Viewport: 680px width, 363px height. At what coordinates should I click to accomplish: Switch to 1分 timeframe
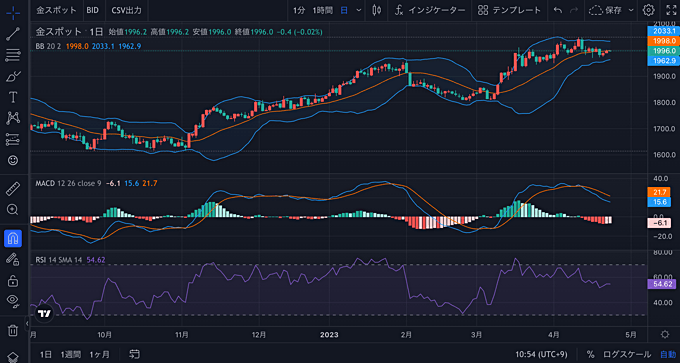(299, 10)
